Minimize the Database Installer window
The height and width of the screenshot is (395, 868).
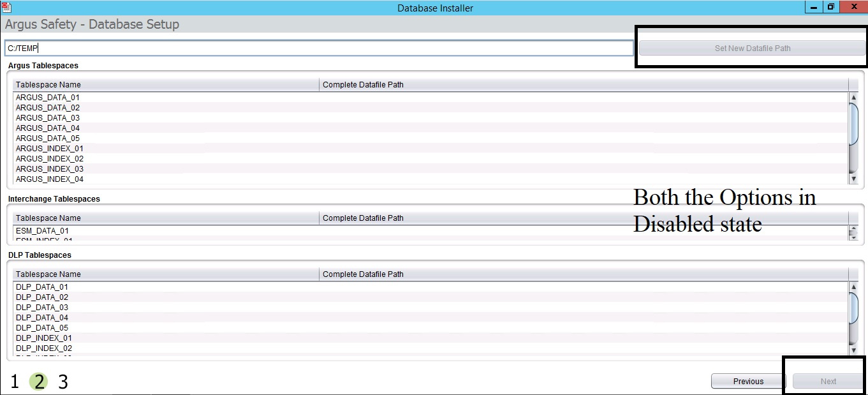tap(813, 7)
